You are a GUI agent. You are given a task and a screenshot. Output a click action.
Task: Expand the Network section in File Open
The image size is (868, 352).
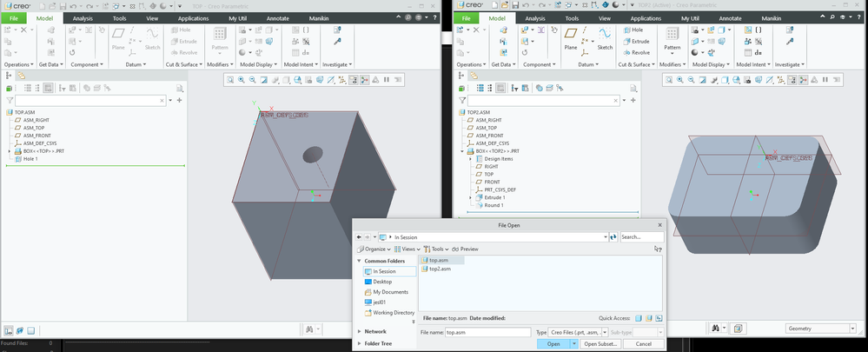click(x=375, y=331)
